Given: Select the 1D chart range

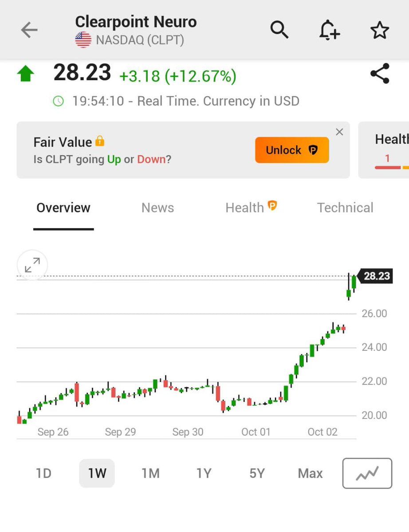Looking at the screenshot, I should pyautogui.click(x=43, y=473).
